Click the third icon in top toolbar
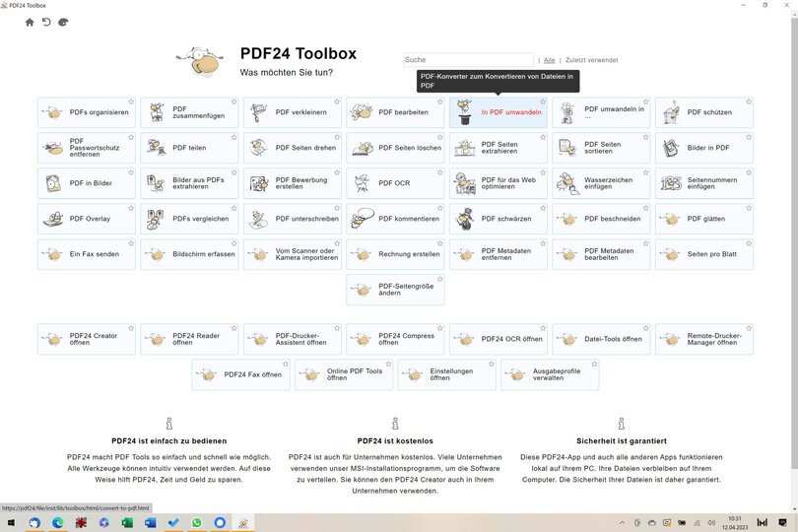 click(x=63, y=22)
